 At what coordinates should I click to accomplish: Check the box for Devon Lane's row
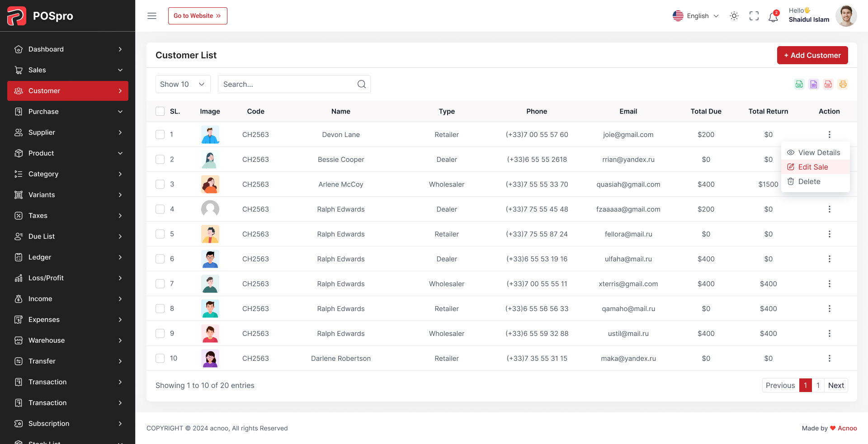point(160,134)
